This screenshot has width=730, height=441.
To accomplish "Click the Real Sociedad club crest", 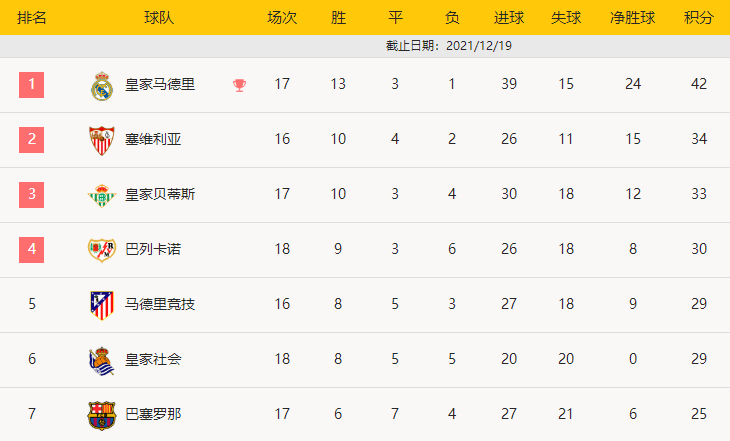I will tap(102, 359).
